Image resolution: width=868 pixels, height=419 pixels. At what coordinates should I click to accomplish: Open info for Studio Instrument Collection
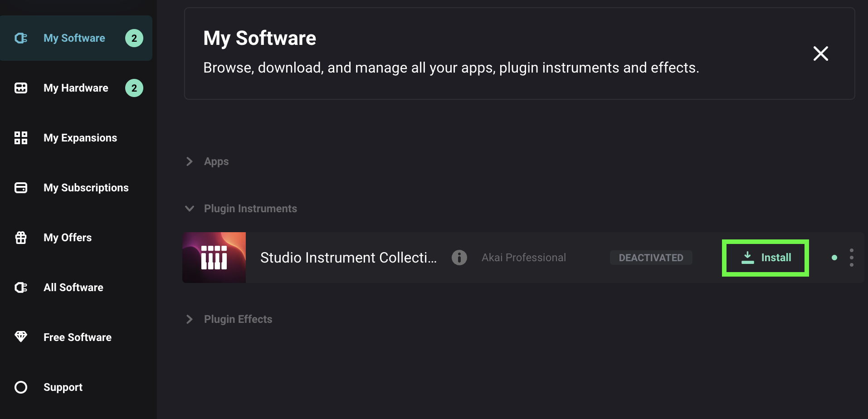coord(459,258)
